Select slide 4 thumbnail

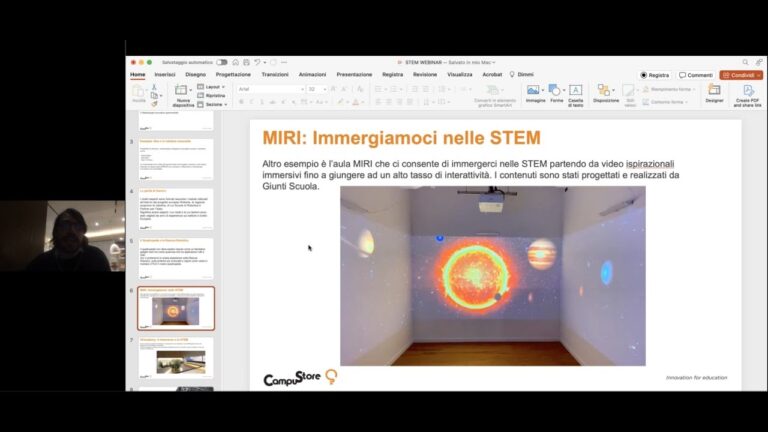[x=176, y=209]
